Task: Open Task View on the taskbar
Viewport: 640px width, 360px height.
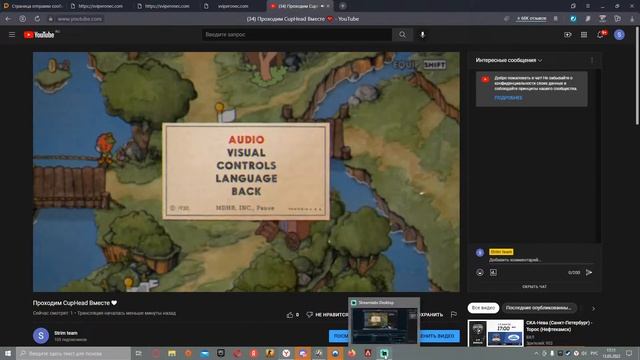Action: [x=139, y=353]
